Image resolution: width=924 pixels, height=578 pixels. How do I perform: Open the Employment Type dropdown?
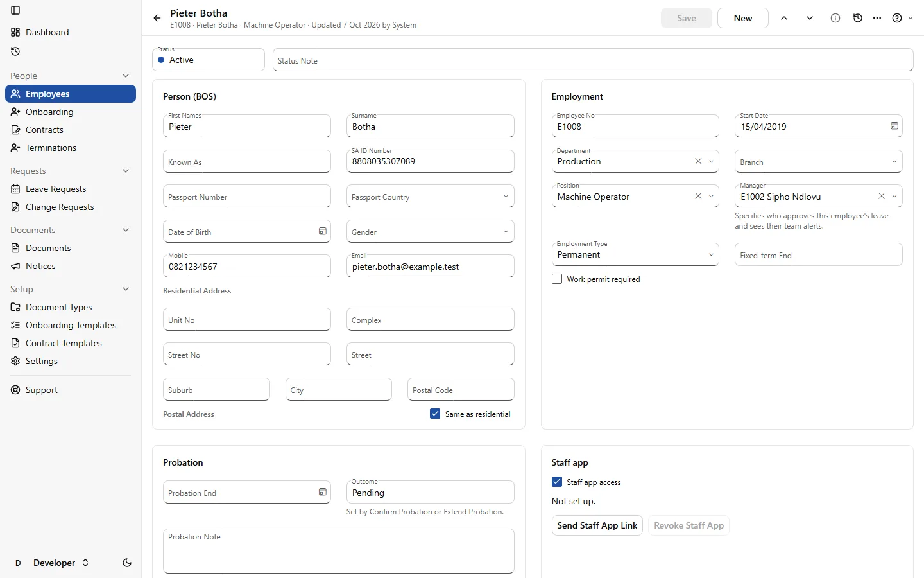tap(635, 254)
